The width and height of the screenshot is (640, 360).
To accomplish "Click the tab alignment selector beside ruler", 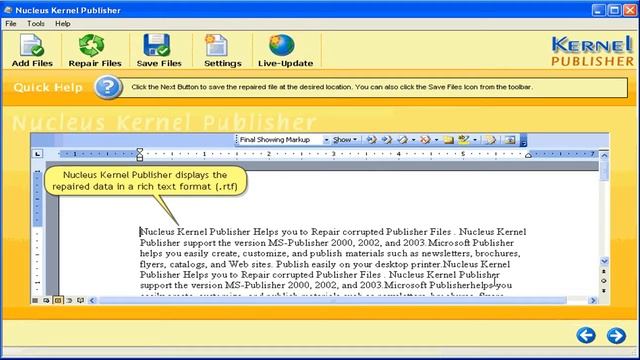I will [x=38, y=154].
